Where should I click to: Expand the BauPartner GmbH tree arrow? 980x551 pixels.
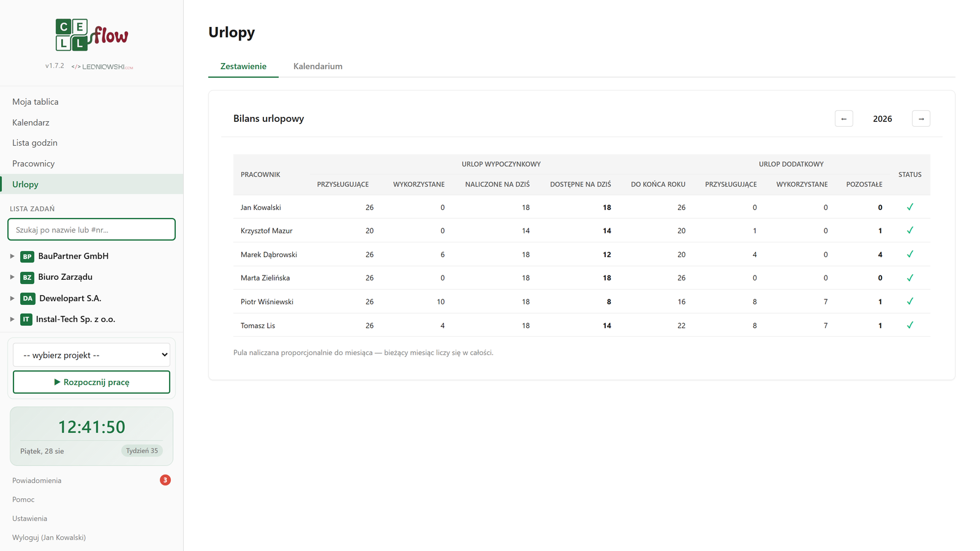12,257
